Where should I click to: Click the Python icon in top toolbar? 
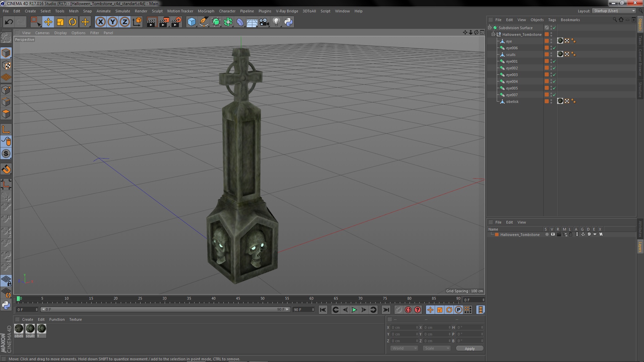pyautogui.click(x=288, y=22)
